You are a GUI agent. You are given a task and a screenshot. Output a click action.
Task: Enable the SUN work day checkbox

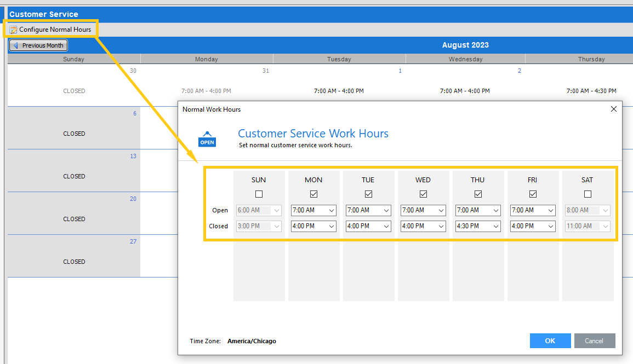259,194
